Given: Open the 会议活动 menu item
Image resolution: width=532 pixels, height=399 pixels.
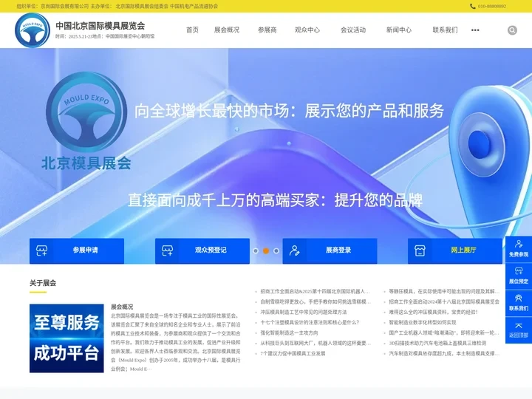Looking at the screenshot, I should (353, 30).
